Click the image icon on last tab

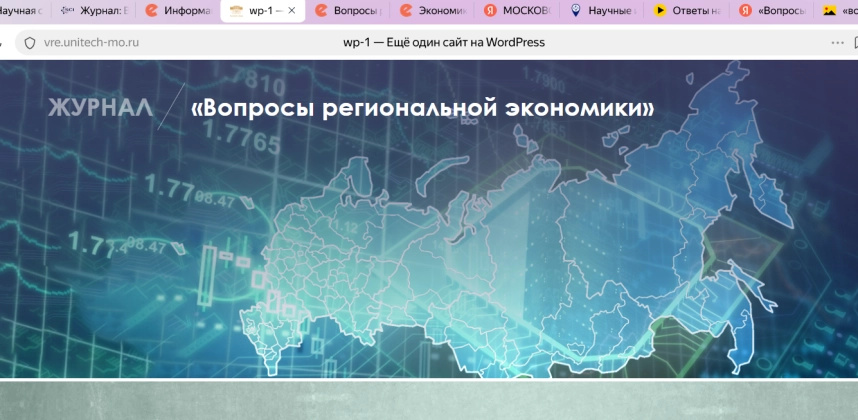830,11
